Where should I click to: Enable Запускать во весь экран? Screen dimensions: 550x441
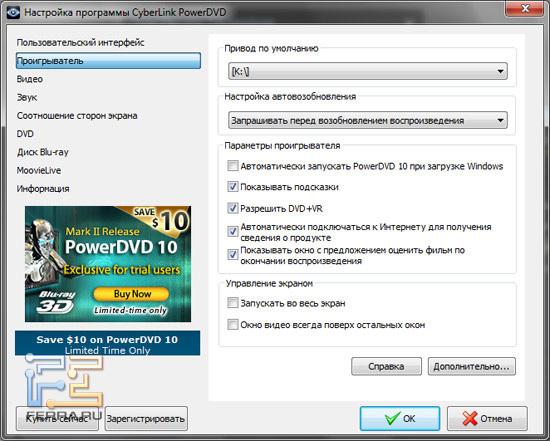(x=233, y=303)
